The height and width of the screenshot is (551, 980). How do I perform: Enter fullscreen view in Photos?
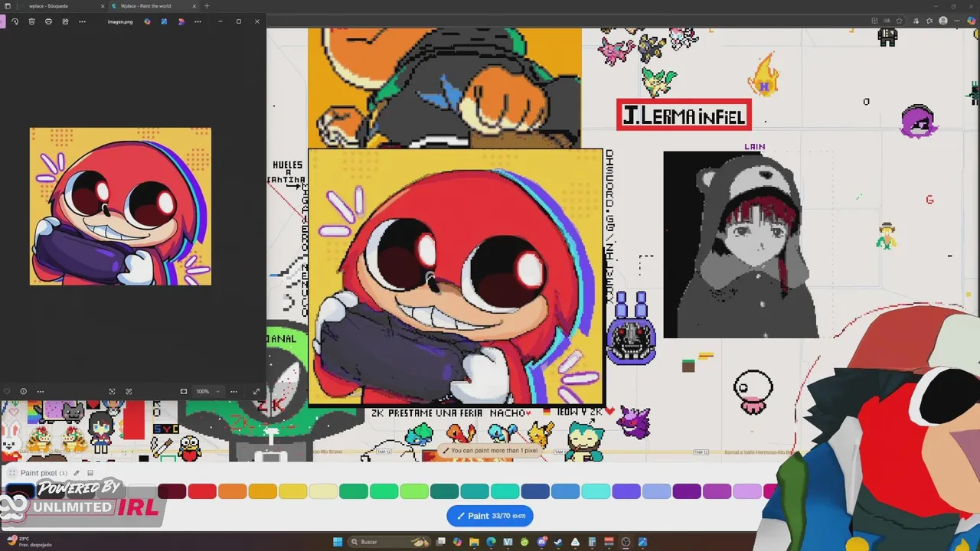coord(256,391)
